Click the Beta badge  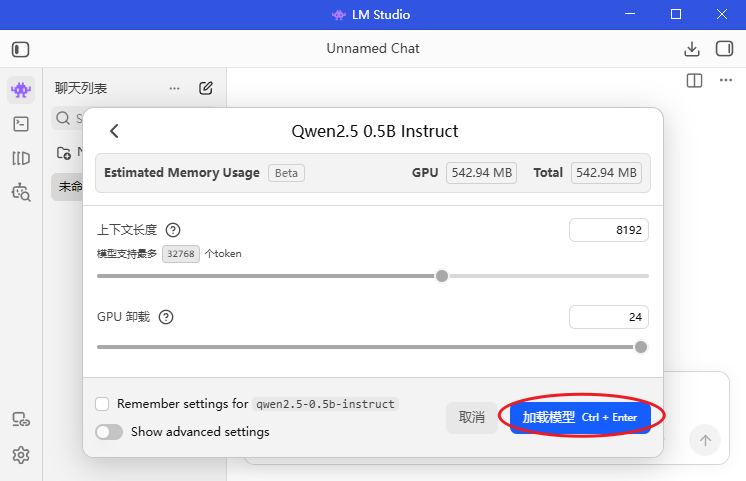(x=286, y=173)
